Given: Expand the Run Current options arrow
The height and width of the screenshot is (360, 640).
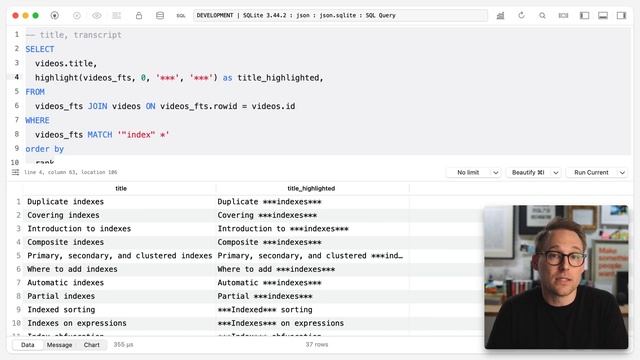Looking at the screenshot, I should coord(622,172).
